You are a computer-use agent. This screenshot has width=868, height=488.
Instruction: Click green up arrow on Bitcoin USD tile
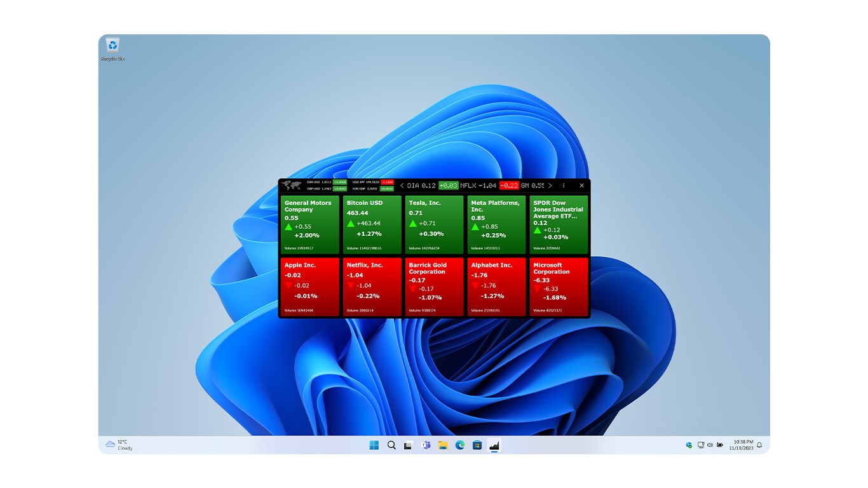tap(351, 223)
